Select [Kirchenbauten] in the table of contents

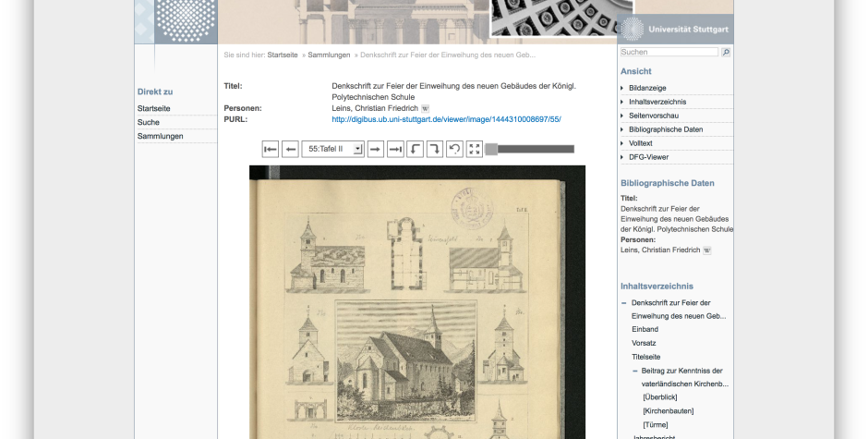[x=669, y=411]
